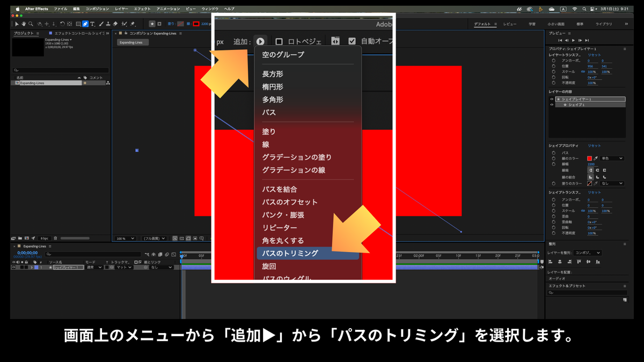Screen dimensions: 644x362
Task: Open the Wi-Fi status menu
Action: (x=575, y=9)
